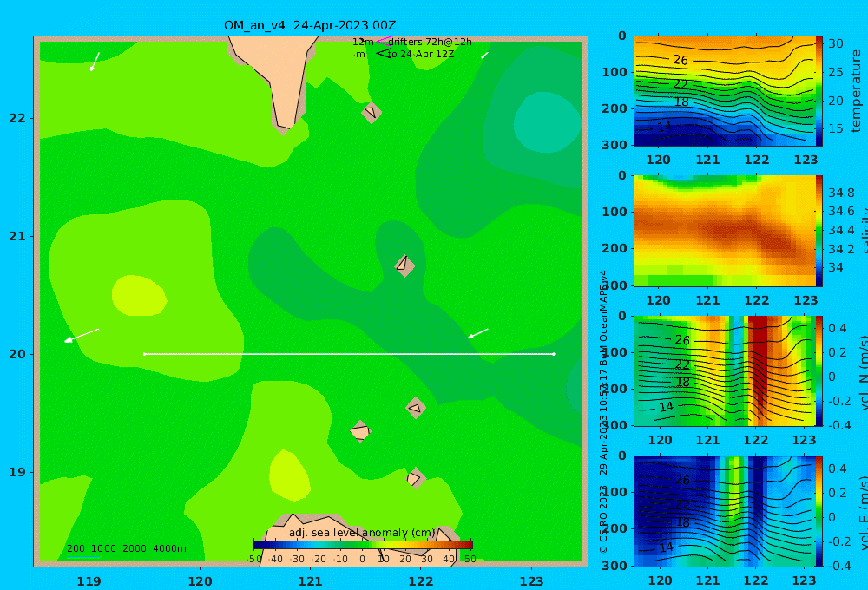Click the white transect line at 20N
868x590 pixels.
pos(349,354)
